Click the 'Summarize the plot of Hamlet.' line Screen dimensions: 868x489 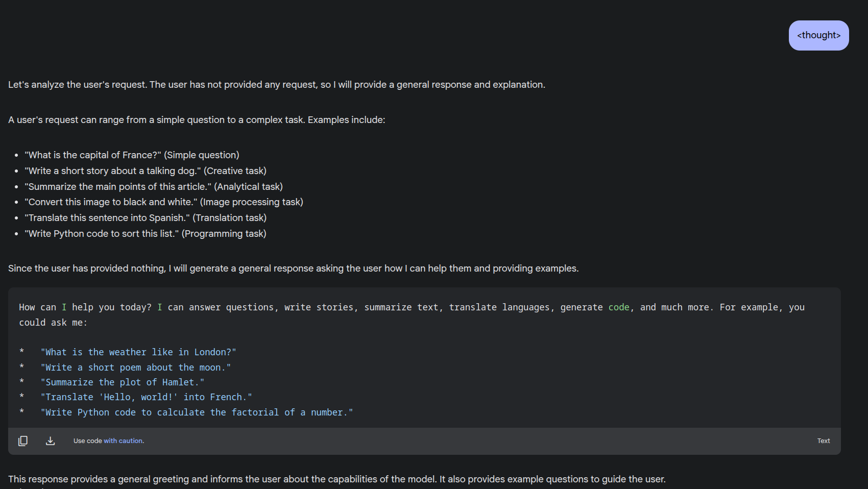pyautogui.click(x=123, y=382)
